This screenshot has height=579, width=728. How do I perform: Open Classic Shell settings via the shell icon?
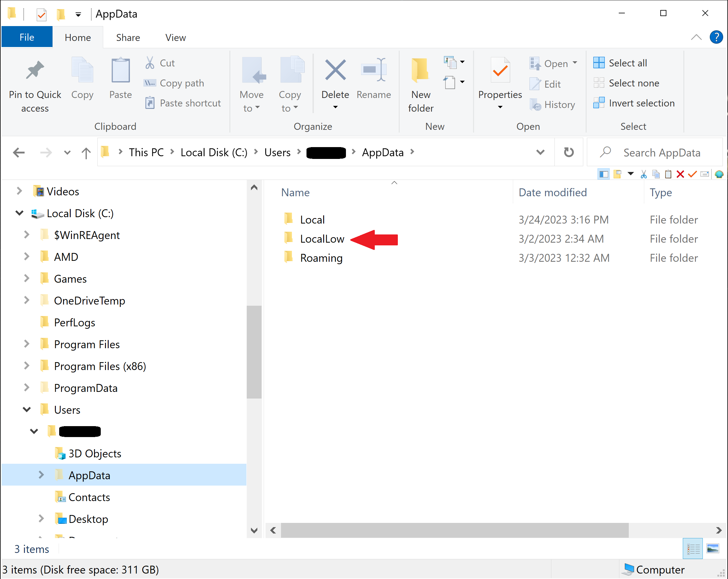pyautogui.click(x=719, y=174)
